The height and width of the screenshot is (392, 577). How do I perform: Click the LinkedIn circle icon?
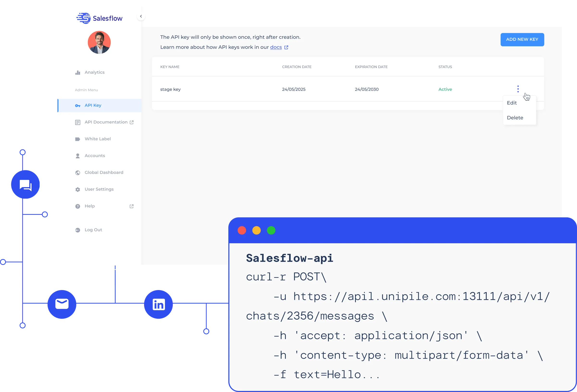158,304
